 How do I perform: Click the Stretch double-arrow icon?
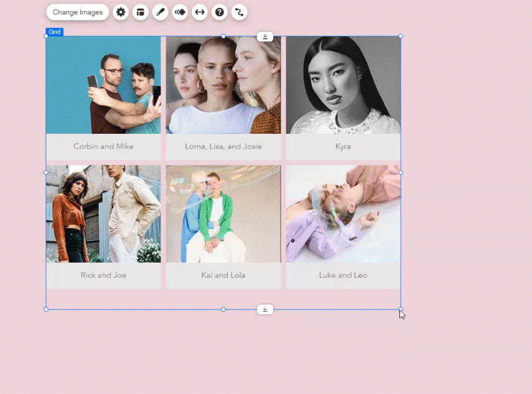(200, 12)
